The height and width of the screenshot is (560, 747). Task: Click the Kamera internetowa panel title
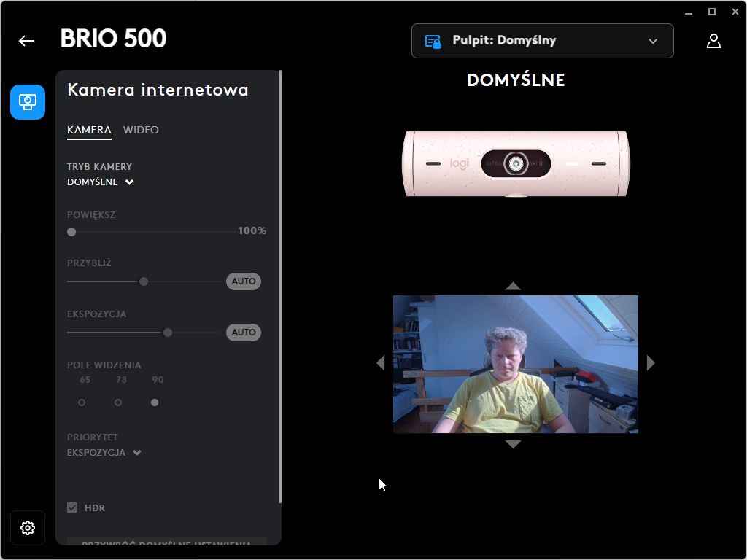[158, 90]
